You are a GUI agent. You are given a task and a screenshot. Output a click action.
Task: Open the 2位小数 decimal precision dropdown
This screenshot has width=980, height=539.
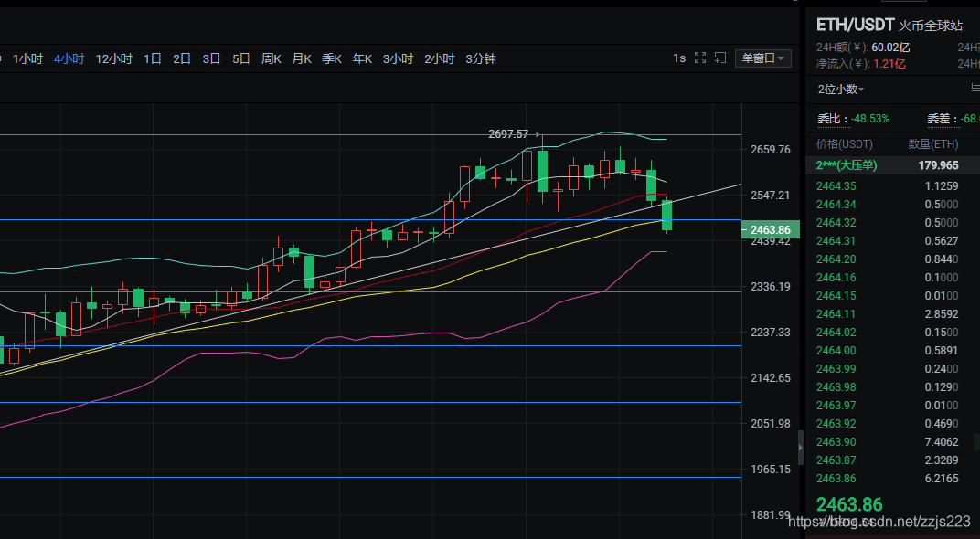(841, 90)
